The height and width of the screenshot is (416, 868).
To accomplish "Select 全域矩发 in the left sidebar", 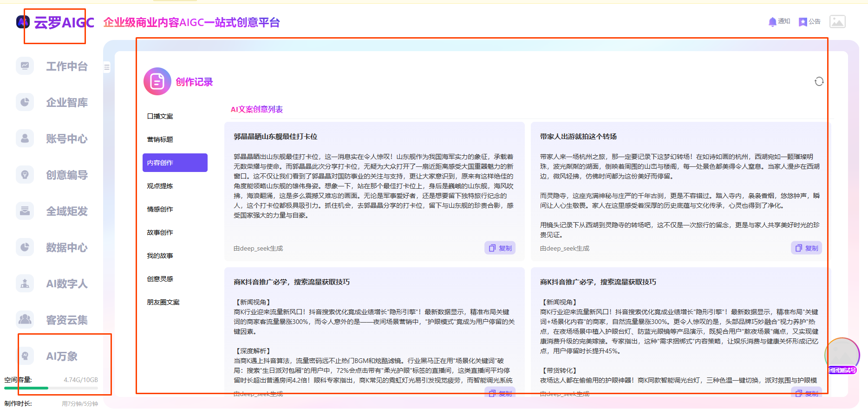I will (25, 211).
